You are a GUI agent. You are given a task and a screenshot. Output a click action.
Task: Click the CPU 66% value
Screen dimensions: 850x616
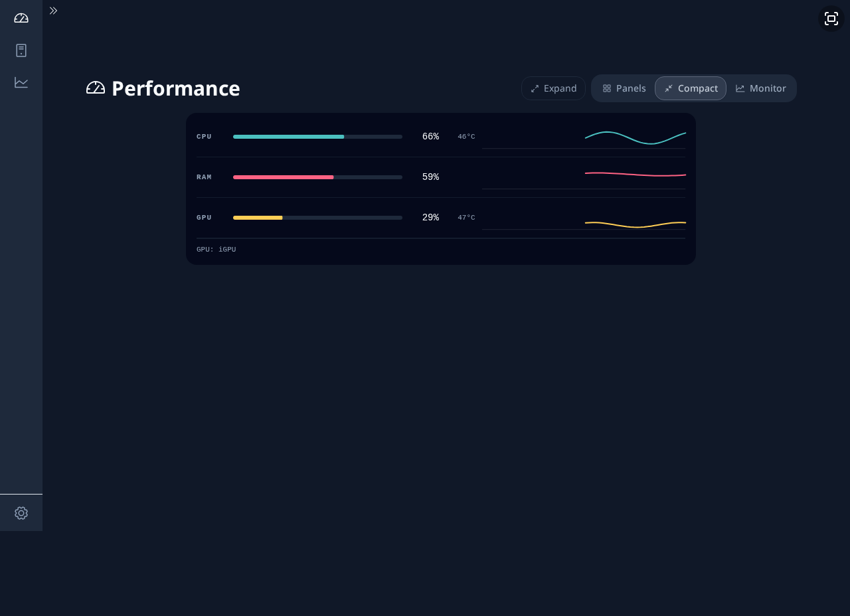pyautogui.click(x=430, y=137)
